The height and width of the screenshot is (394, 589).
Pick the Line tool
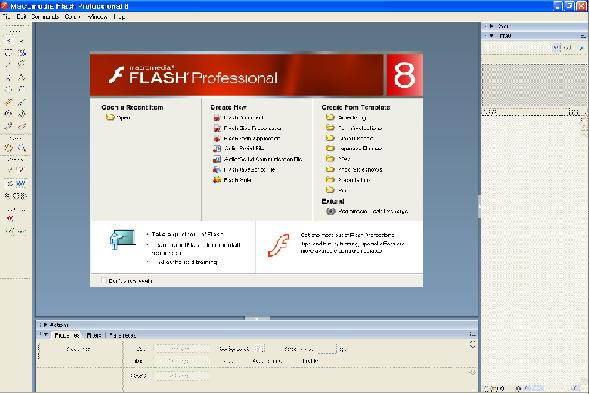9,65
